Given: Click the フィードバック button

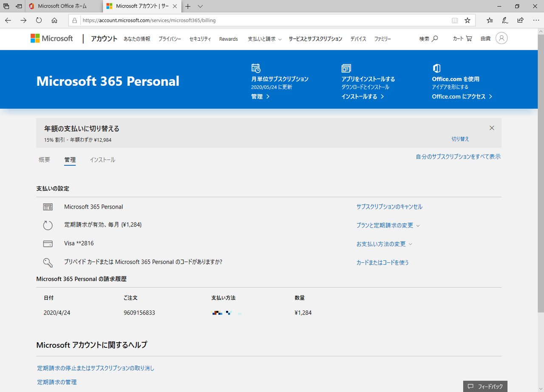Looking at the screenshot, I should pyautogui.click(x=485, y=386).
